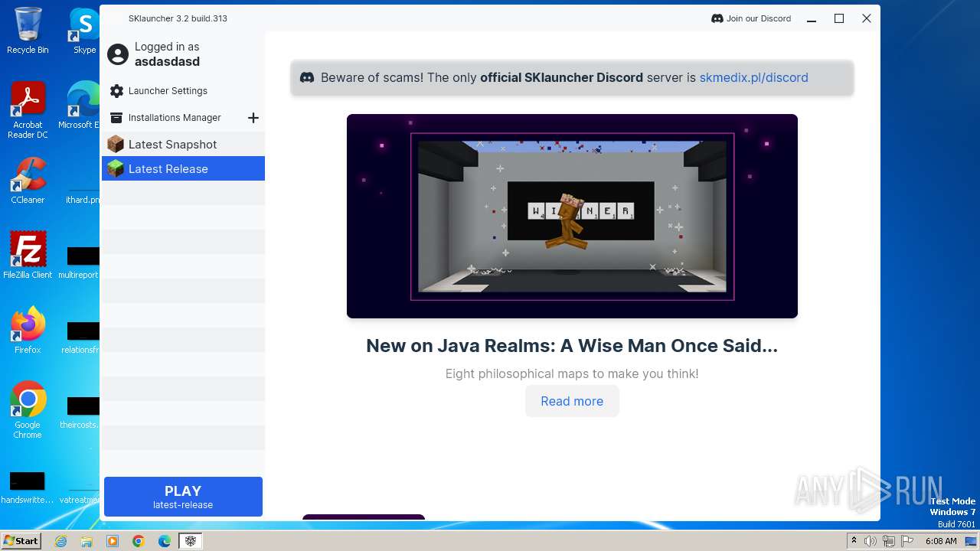Click the Discord logo in title bar
The width and height of the screenshot is (980, 551).
tap(717, 18)
